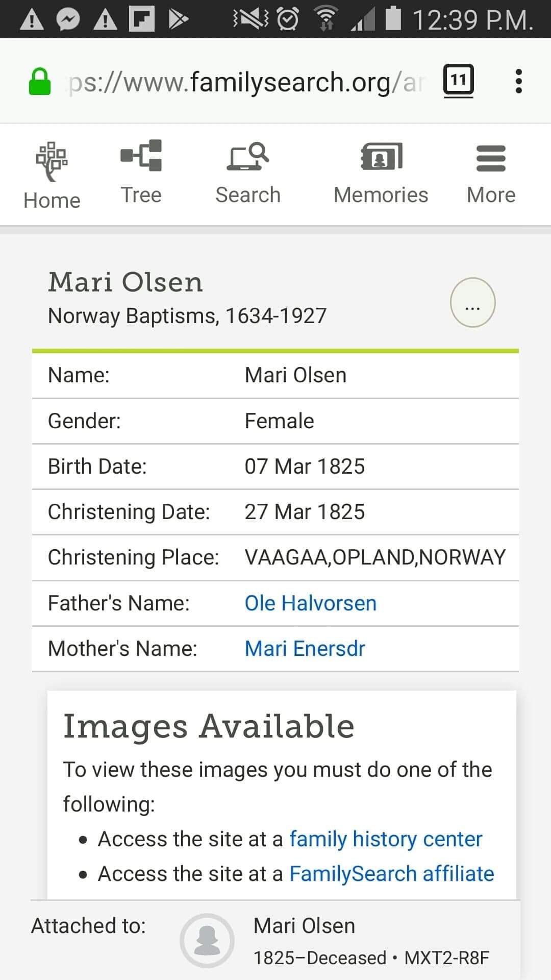
Task: Expand record options ellipsis button
Action: tap(472, 303)
